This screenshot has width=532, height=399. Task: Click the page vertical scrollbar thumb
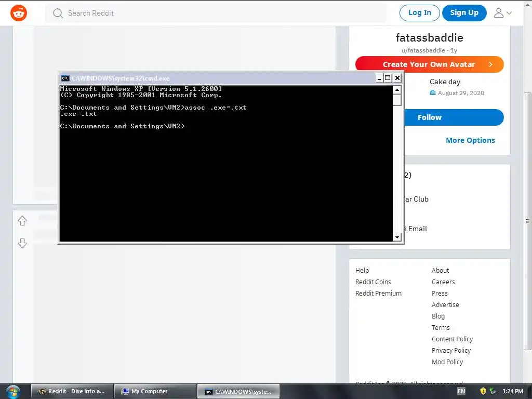coord(527,221)
